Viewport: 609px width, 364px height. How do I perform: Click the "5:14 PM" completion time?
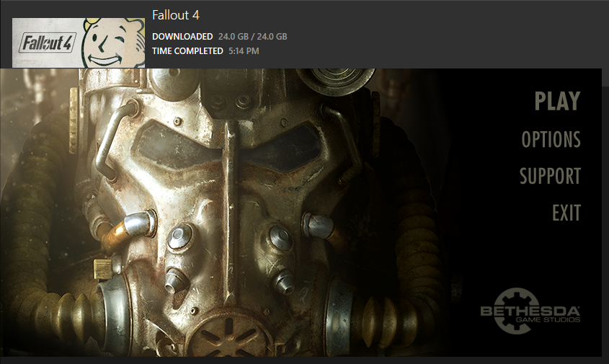tap(244, 51)
